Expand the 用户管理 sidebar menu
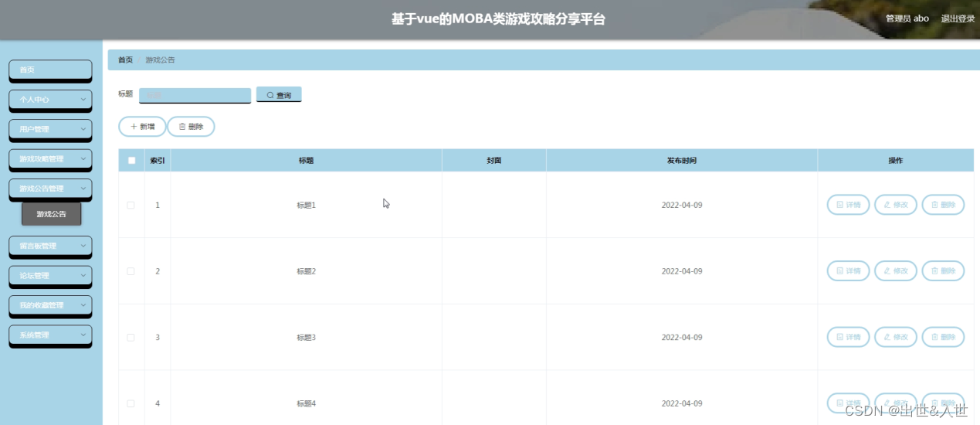 (x=50, y=129)
